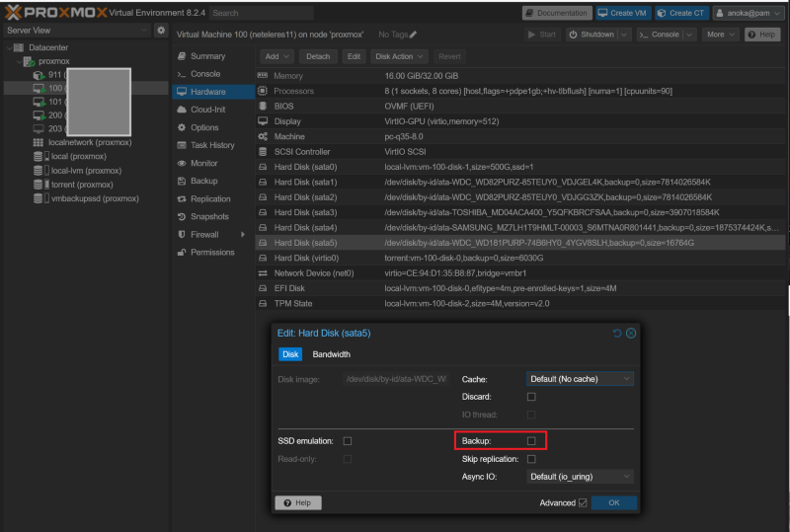The height and width of the screenshot is (532, 790).
Task: Open the Task History section
Action: click(213, 146)
